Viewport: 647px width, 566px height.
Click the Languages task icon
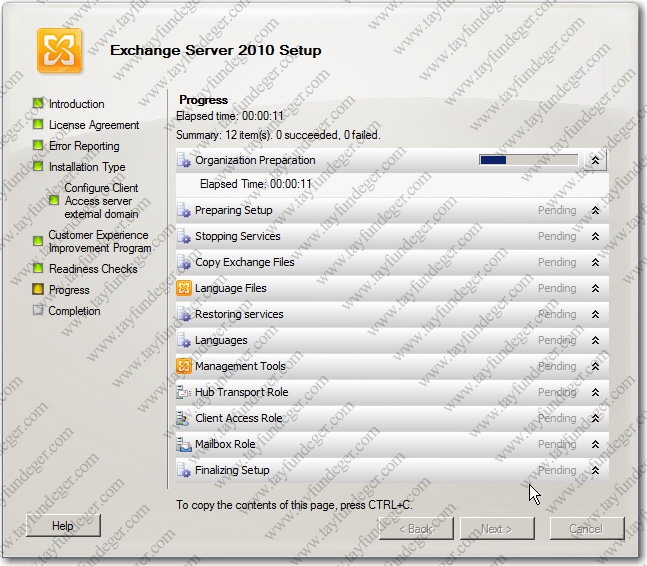click(x=184, y=340)
